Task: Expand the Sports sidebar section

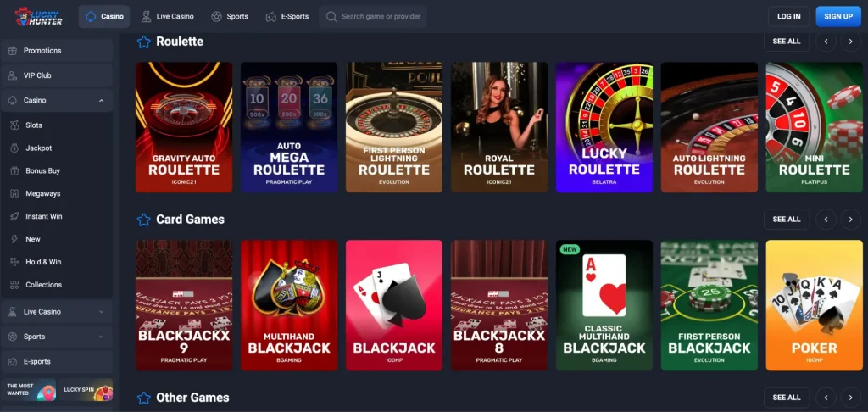Action: point(102,337)
